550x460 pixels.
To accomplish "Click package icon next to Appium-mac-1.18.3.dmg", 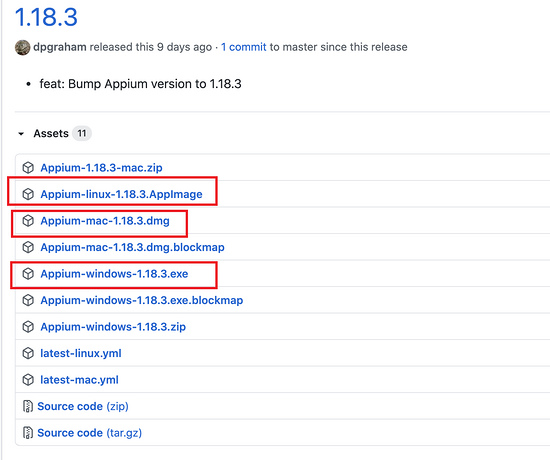I will [x=28, y=221].
